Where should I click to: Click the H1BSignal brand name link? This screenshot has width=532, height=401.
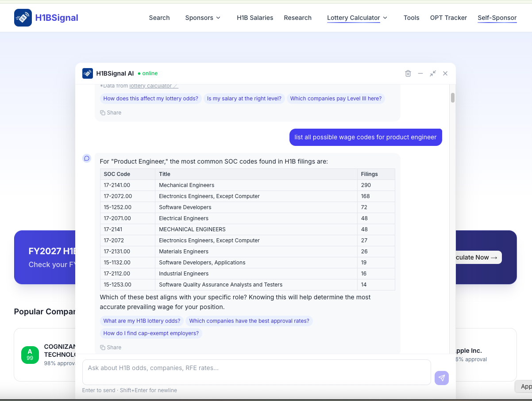[57, 18]
